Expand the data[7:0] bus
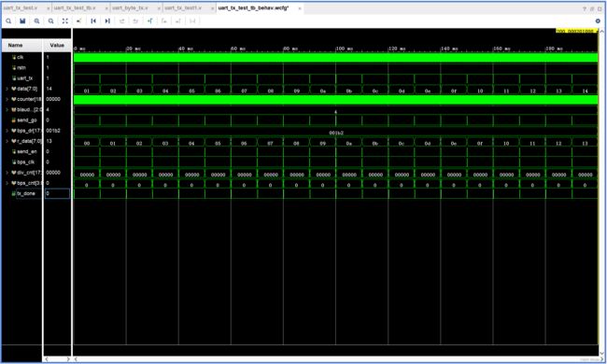Viewport: 607px width, 364px height. point(7,89)
